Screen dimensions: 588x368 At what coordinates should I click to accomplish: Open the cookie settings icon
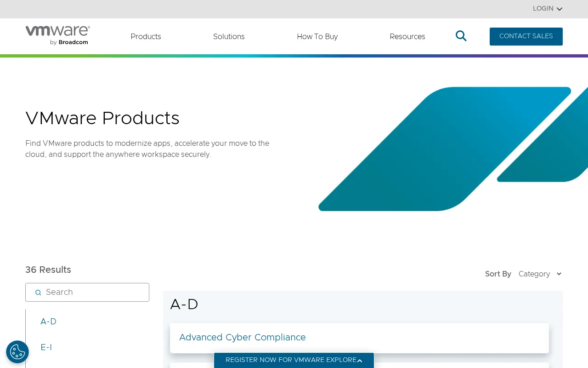(x=17, y=352)
